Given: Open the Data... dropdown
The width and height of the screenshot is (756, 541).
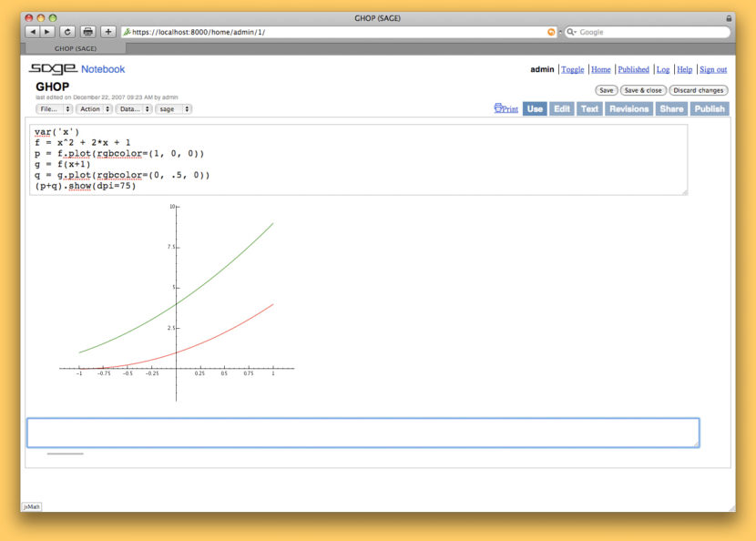Looking at the screenshot, I should tap(134, 109).
